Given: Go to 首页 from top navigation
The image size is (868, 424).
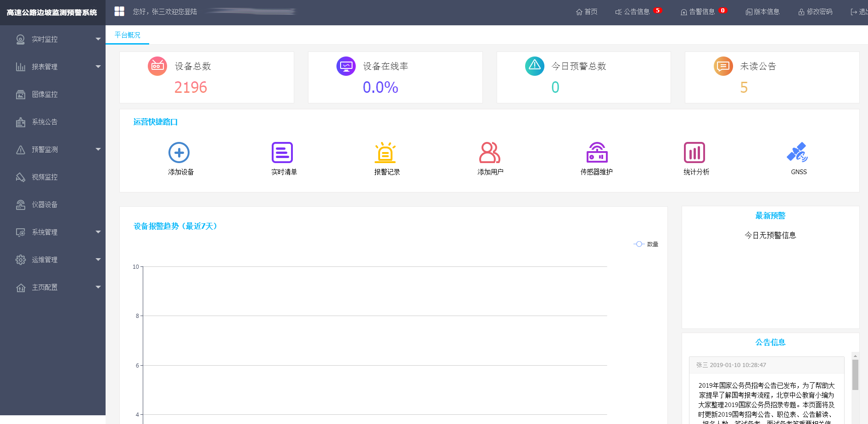Looking at the screenshot, I should 587,11.
